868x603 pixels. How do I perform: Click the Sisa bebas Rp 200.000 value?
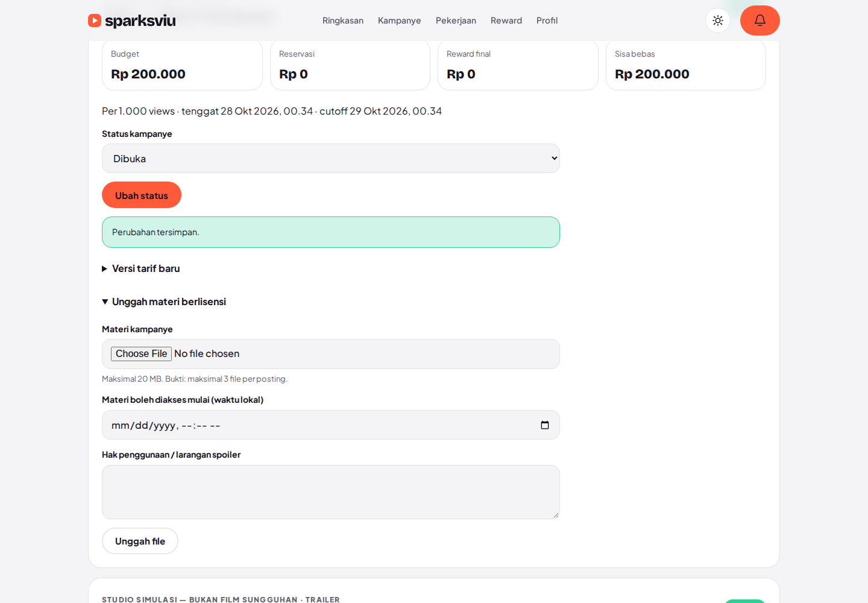tap(652, 74)
